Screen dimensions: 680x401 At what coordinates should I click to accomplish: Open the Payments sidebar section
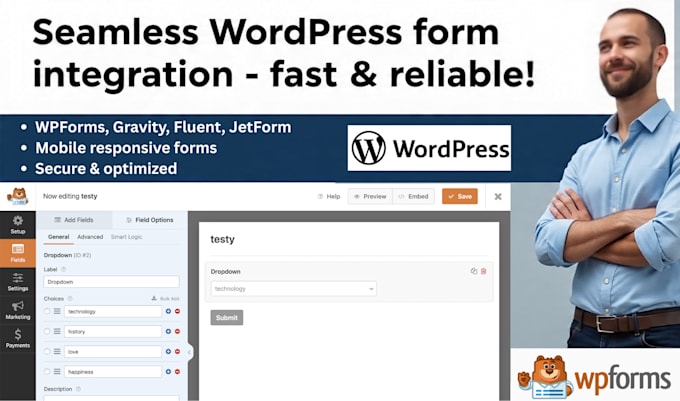(18, 339)
